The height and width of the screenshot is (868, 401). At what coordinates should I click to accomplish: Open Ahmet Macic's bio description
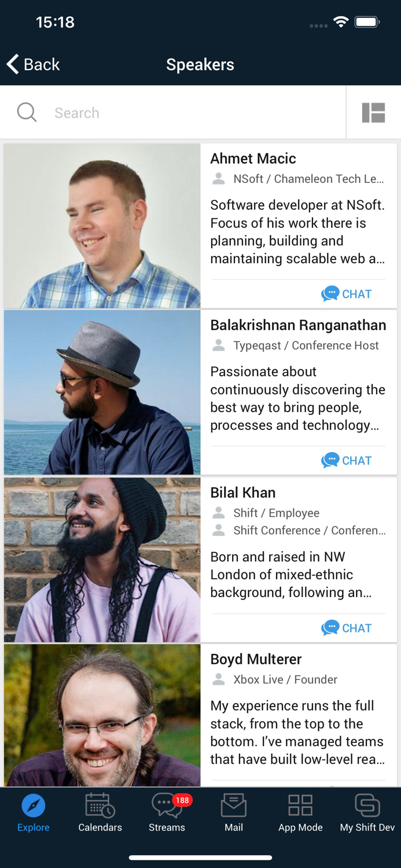[297, 231]
